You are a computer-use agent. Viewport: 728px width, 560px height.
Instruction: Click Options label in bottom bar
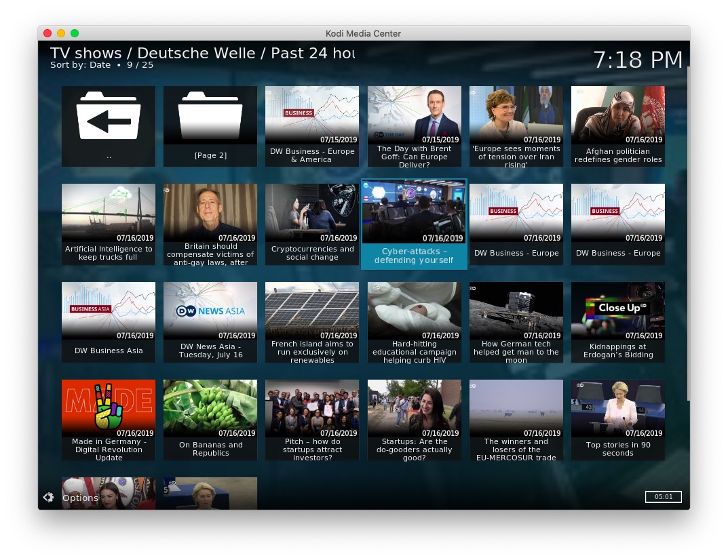tap(80, 498)
